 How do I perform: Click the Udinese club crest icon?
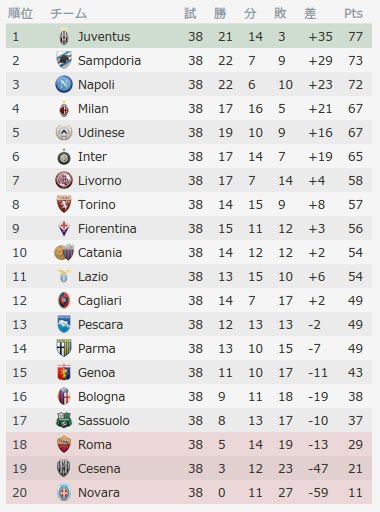[x=64, y=132]
